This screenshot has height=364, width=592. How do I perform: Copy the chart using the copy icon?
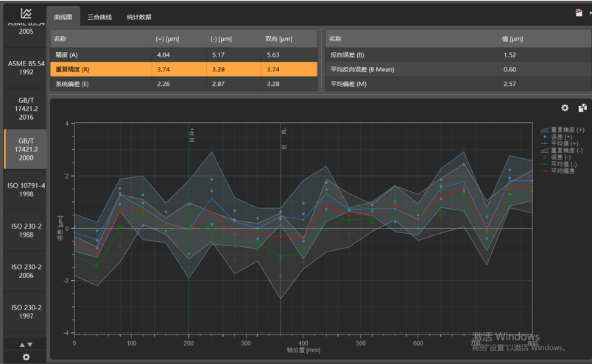point(582,108)
